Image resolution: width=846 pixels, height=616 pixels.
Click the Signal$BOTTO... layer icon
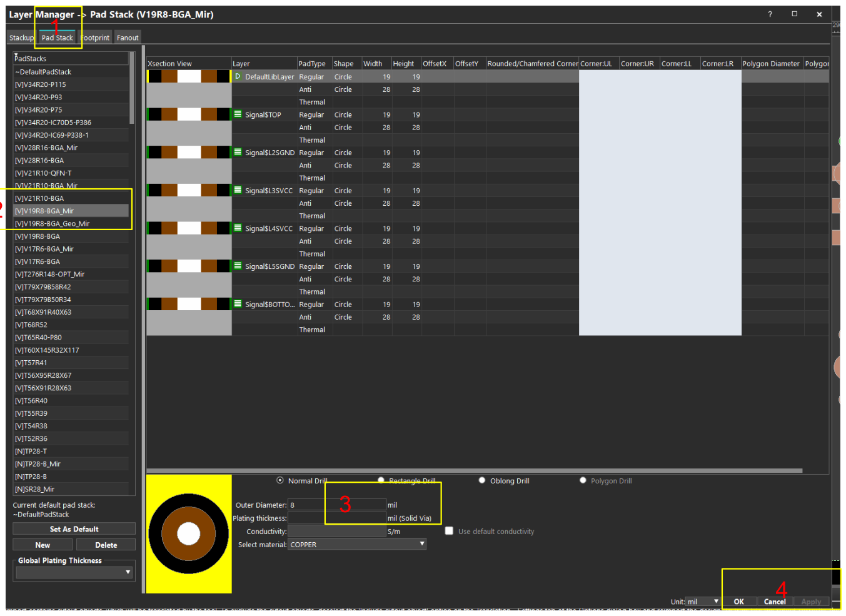(238, 304)
